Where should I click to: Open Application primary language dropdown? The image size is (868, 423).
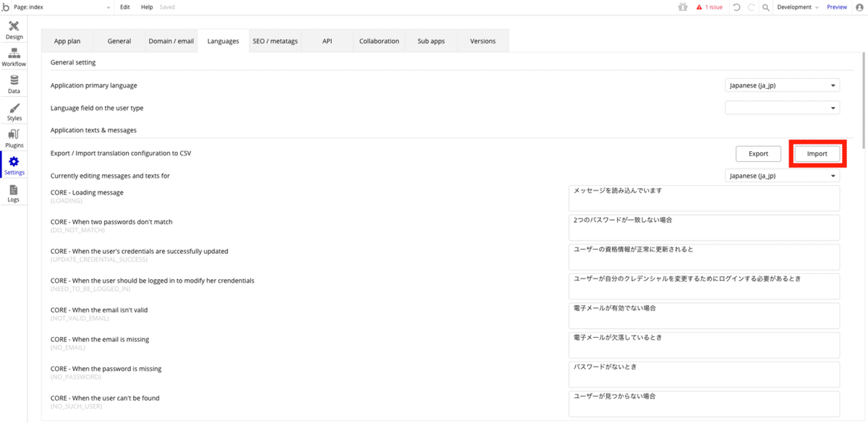[x=783, y=85]
